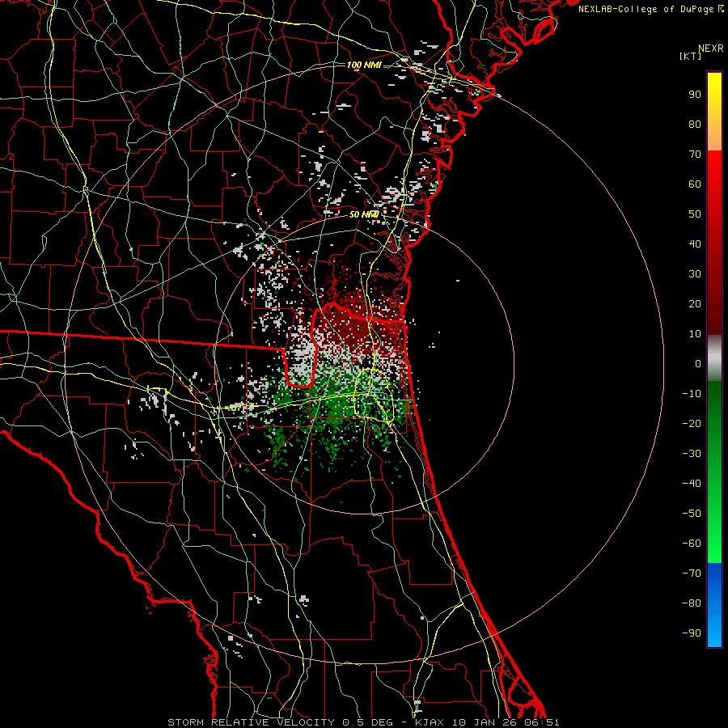Click the gray zero-velocity segment of color bar
The width and height of the screenshot is (728, 728).
coord(714,358)
